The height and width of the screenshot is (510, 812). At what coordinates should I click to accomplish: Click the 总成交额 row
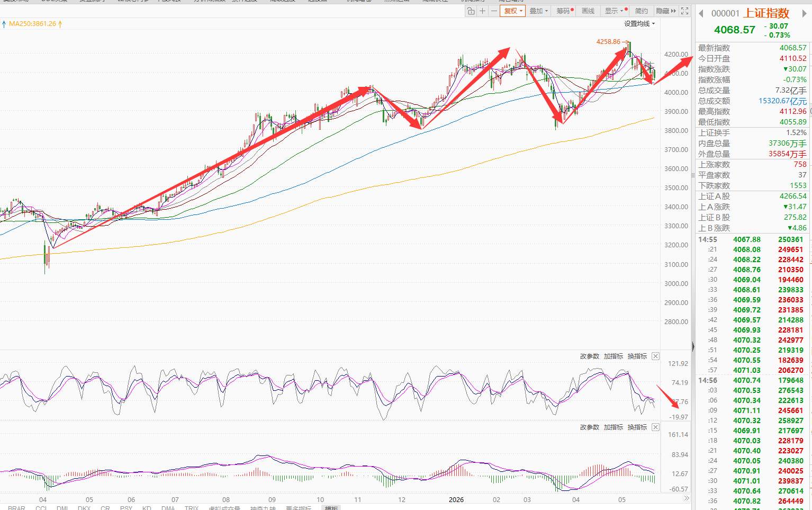752,101
